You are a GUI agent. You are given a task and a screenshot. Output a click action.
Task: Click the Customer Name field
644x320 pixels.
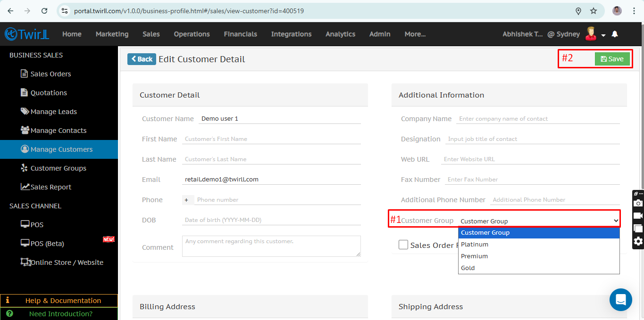point(280,119)
